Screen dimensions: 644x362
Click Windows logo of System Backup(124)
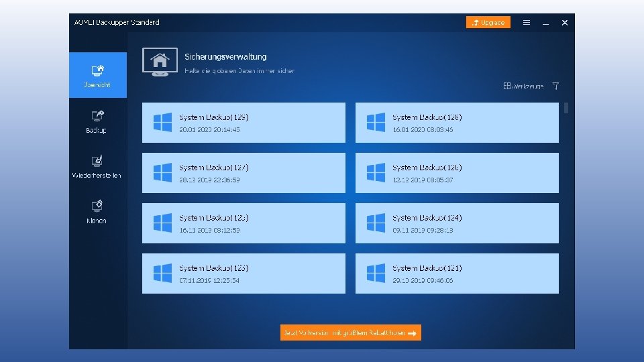click(376, 223)
